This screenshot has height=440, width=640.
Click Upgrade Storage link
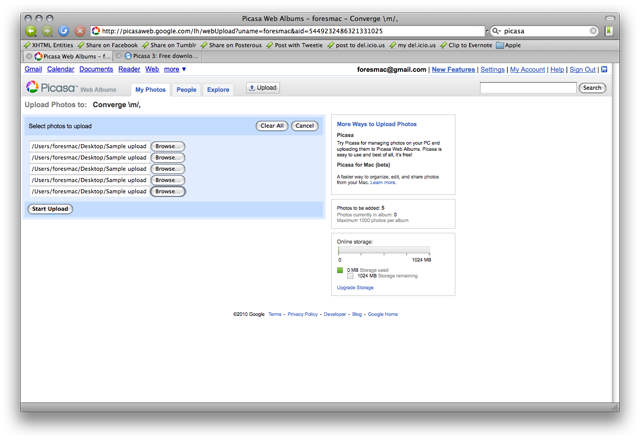point(355,288)
